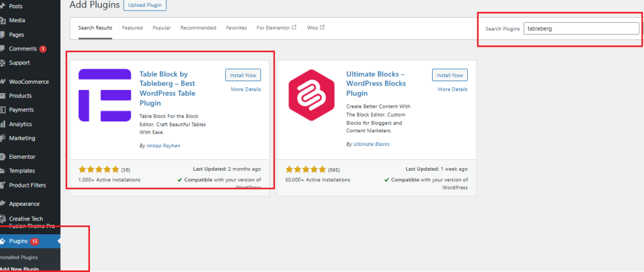Click the Plugins plug icon in sidebar
This screenshot has height=272, width=644.
(3, 241)
